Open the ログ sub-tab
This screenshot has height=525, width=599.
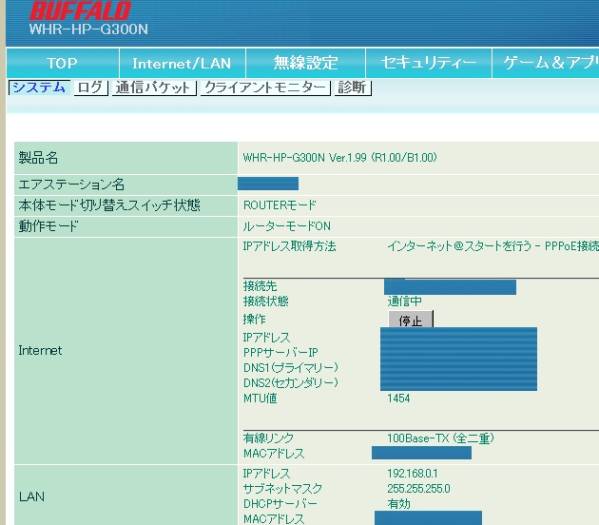click(x=90, y=88)
